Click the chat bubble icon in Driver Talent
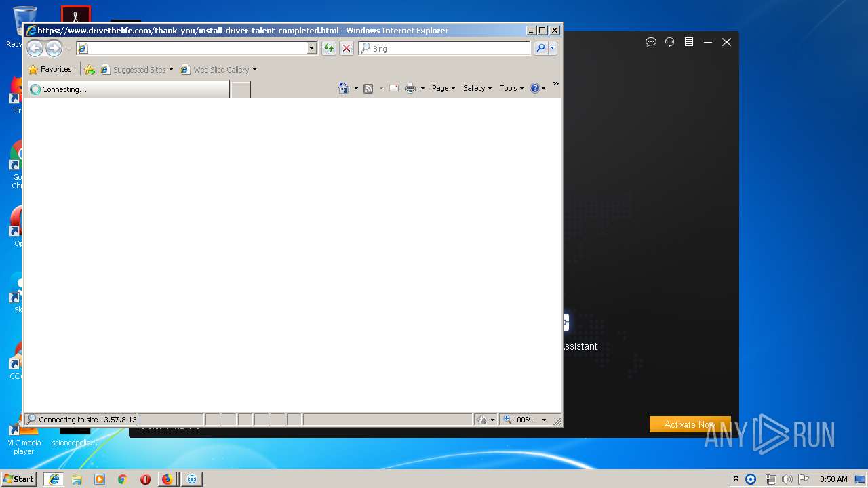 651,42
